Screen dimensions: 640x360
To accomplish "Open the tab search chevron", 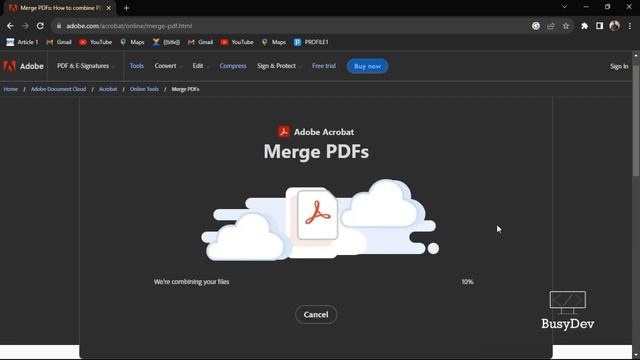I will [564, 7].
